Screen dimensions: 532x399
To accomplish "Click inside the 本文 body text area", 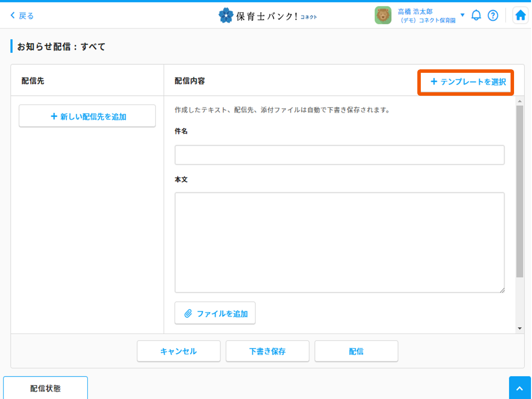I will click(x=339, y=242).
